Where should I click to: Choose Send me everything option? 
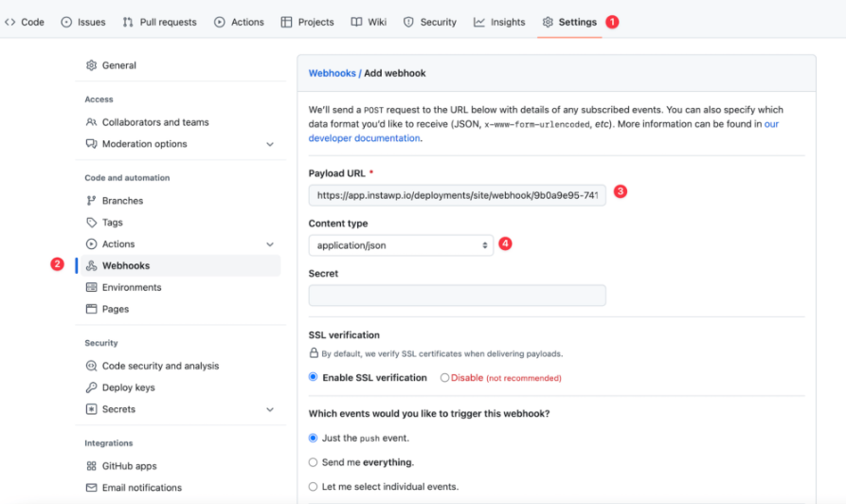313,462
